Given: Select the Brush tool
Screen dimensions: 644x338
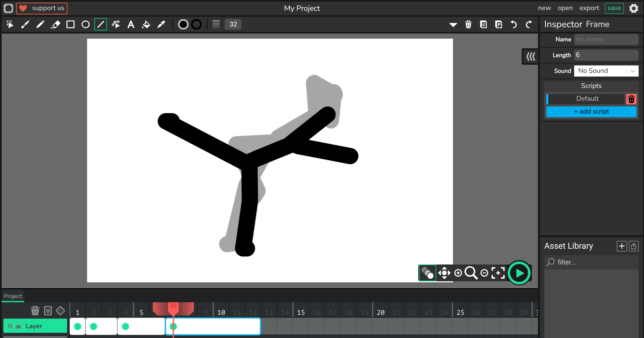Looking at the screenshot, I should tap(25, 25).
